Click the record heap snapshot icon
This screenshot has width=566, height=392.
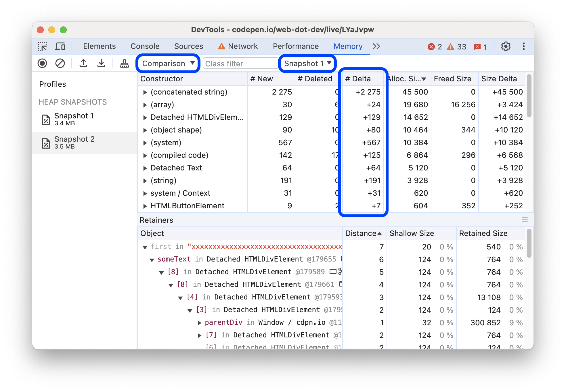tap(43, 63)
